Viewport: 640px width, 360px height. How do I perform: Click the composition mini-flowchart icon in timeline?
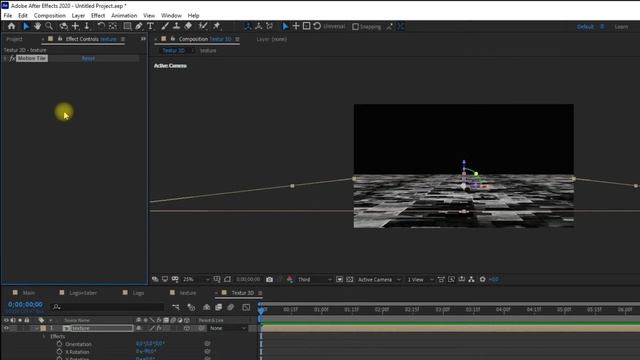click(x=176, y=307)
